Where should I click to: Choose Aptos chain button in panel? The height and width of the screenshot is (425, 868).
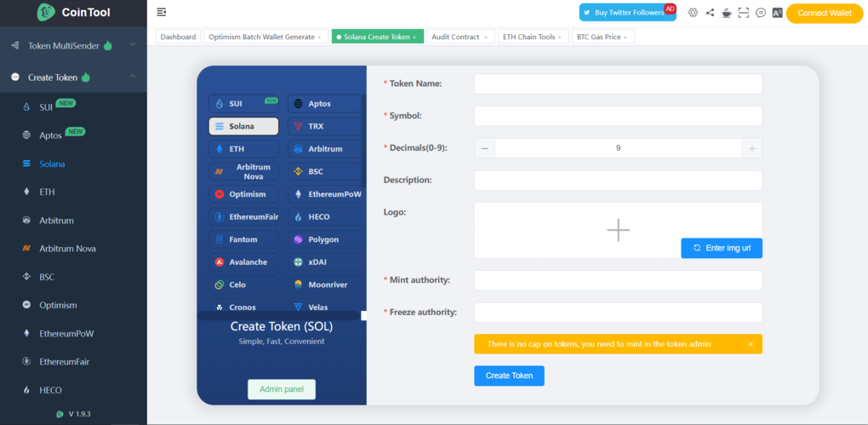click(324, 104)
